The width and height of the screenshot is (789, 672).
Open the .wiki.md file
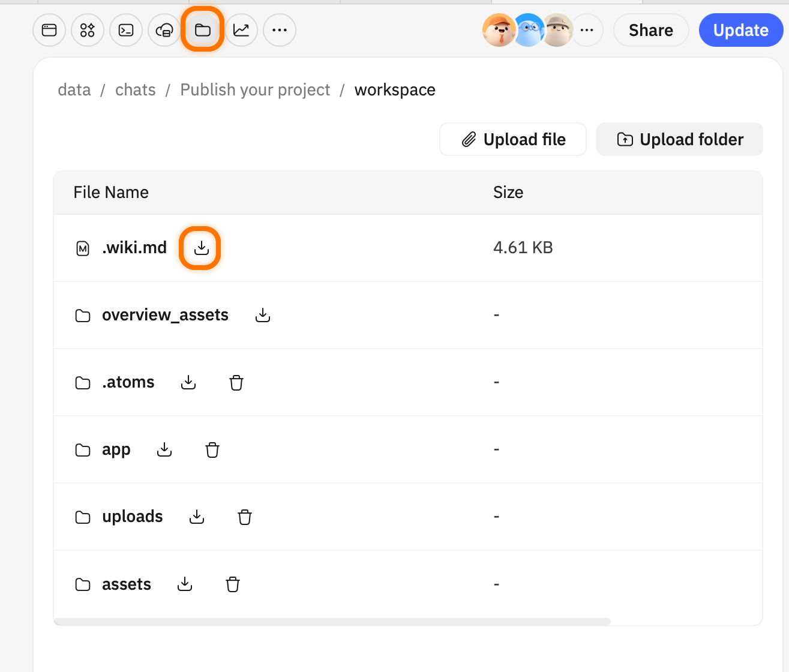click(134, 248)
